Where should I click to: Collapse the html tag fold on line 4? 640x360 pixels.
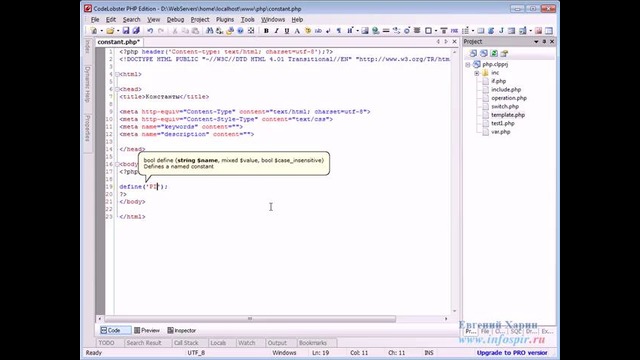pos(117,74)
